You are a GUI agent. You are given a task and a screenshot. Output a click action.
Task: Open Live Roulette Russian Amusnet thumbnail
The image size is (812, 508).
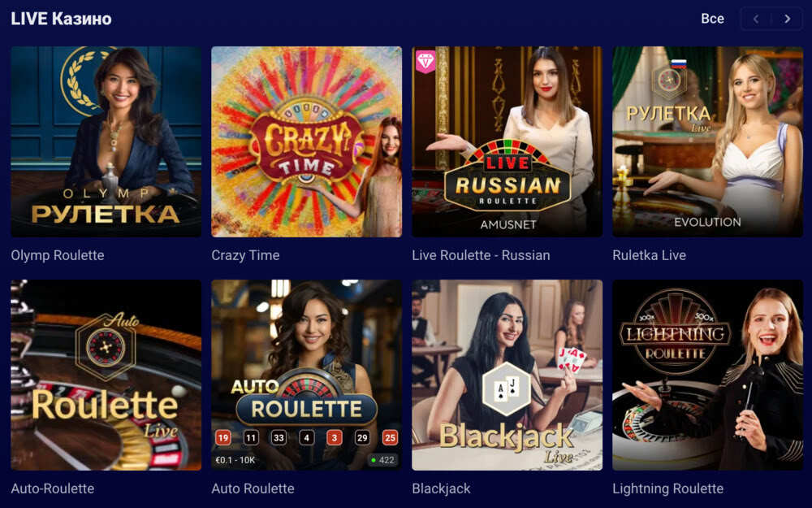(x=507, y=141)
